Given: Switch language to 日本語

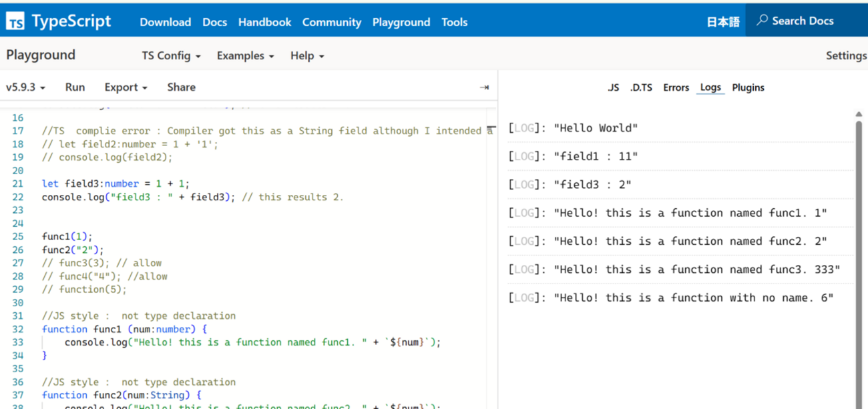Looking at the screenshot, I should click(723, 22).
